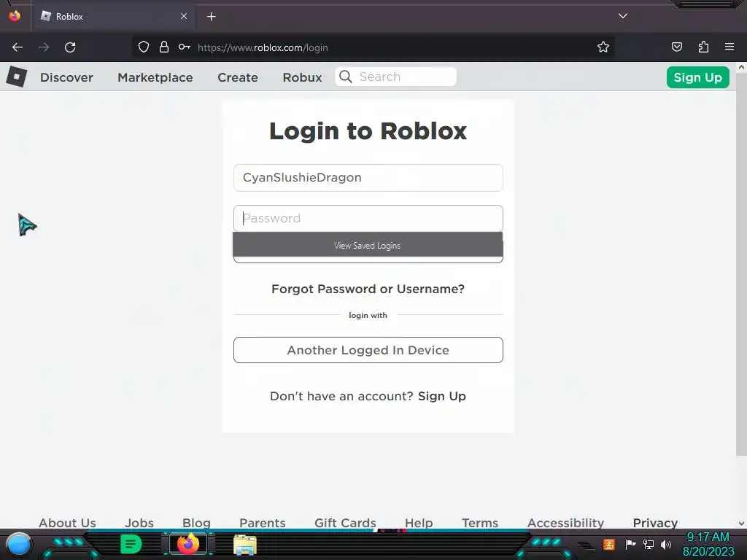Close the Roblox tab
The height and width of the screenshot is (560, 747).
click(184, 16)
